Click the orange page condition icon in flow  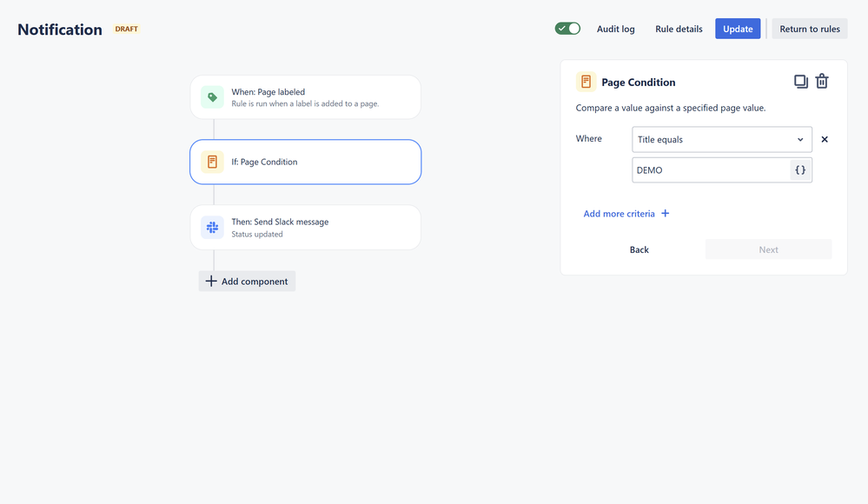(212, 162)
